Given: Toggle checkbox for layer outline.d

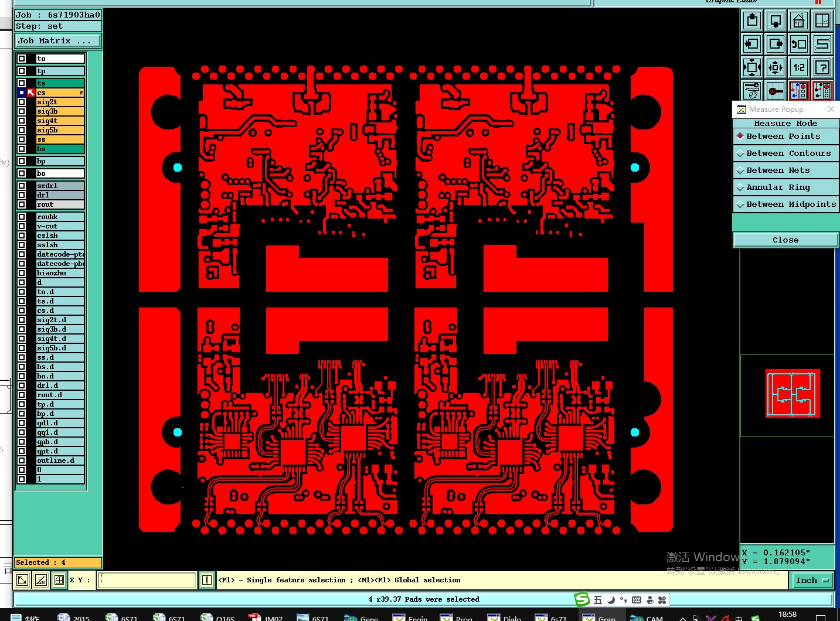Looking at the screenshot, I should (22, 460).
